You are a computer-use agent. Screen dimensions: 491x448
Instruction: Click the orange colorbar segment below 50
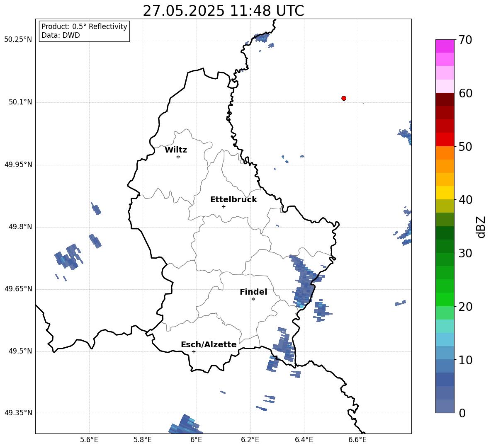pos(445,153)
